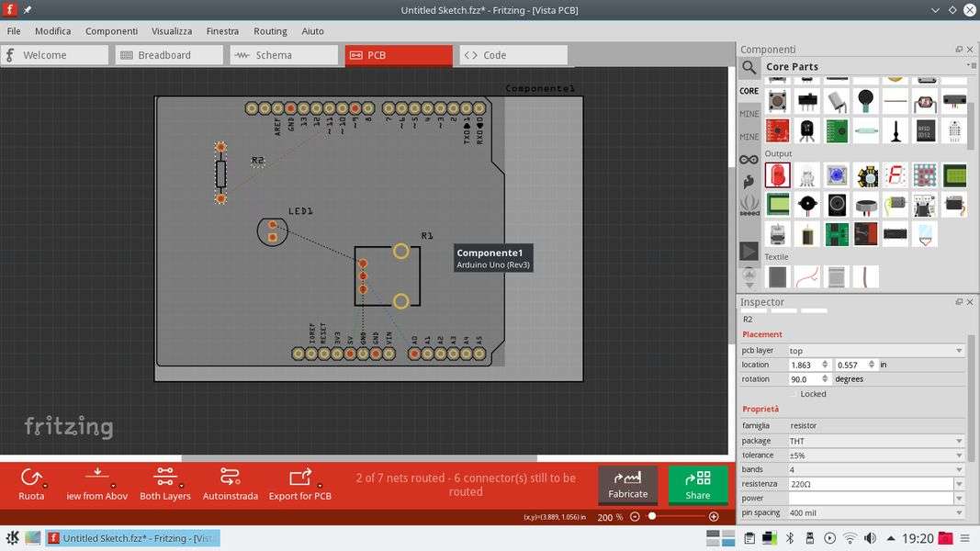Open the Arduino parts bin
Image resolution: width=980 pixels, height=551 pixels.
tap(749, 159)
